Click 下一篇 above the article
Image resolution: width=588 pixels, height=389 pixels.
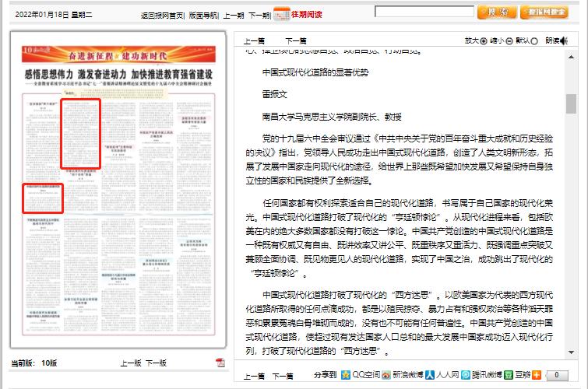(x=295, y=41)
